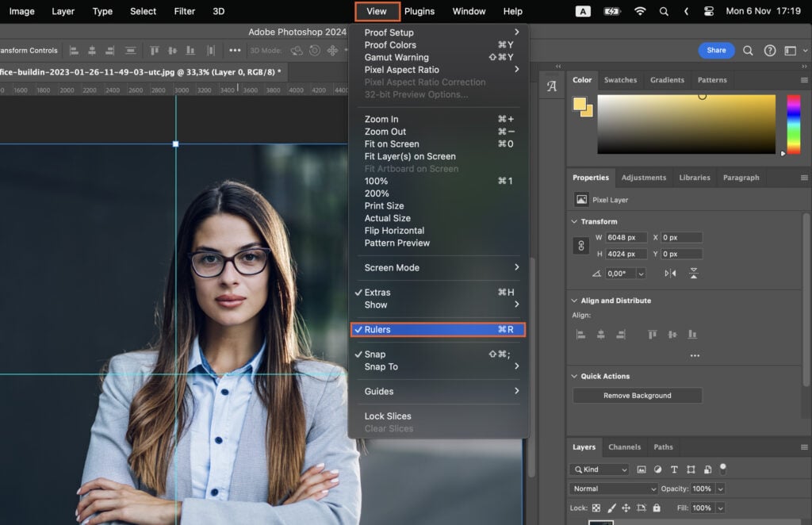Image resolution: width=812 pixels, height=525 pixels.
Task: Open the Swatches tab
Action: coord(620,79)
